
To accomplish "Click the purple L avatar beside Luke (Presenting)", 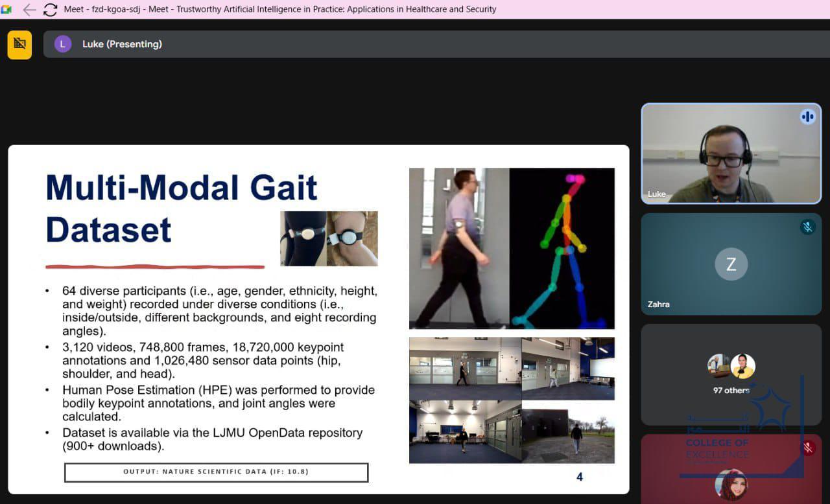I will pos(63,44).
